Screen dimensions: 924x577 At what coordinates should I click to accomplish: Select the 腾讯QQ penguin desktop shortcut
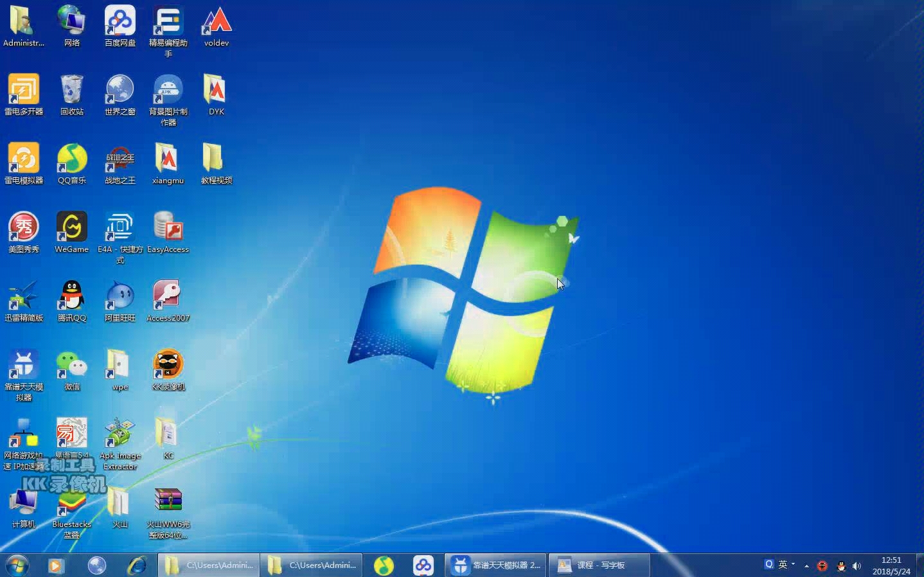click(x=72, y=301)
